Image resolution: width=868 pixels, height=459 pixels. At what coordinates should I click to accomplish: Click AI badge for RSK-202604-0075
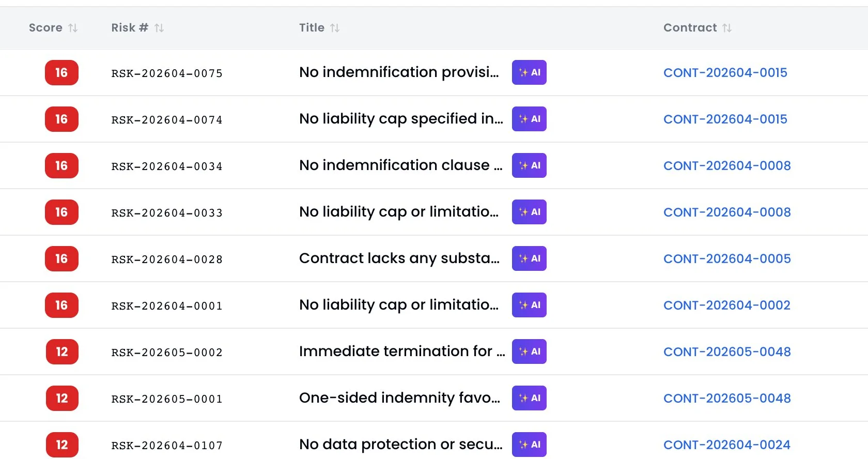coord(529,72)
